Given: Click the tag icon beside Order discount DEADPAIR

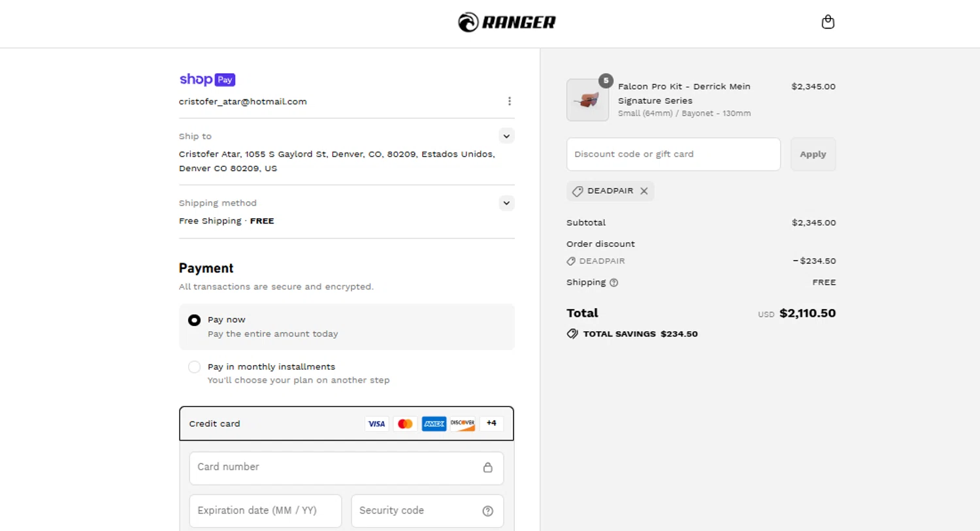Looking at the screenshot, I should pyautogui.click(x=571, y=261).
